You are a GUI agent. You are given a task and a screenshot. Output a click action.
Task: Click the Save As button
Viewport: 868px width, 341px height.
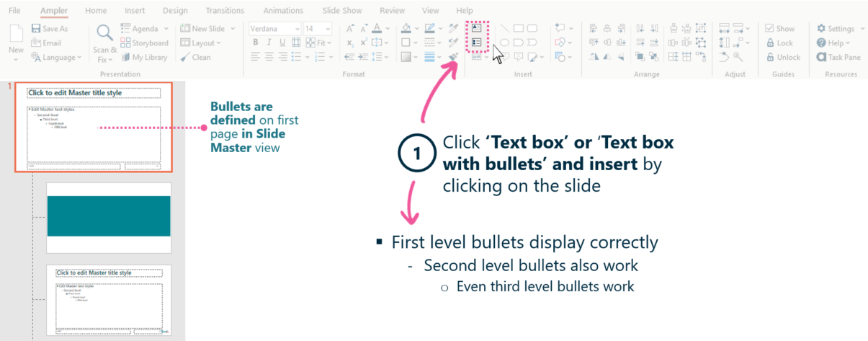(49, 29)
